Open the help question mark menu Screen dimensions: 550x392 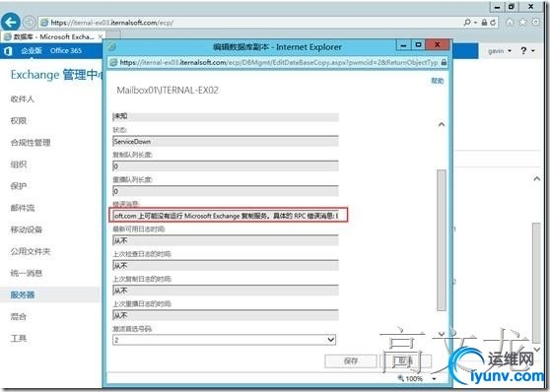pyautogui.click(x=527, y=51)
